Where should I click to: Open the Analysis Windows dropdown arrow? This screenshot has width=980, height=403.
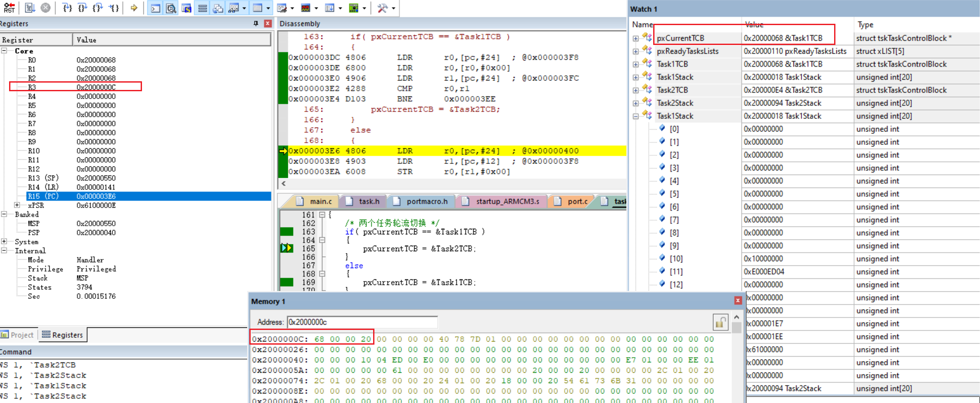(316, 8)
